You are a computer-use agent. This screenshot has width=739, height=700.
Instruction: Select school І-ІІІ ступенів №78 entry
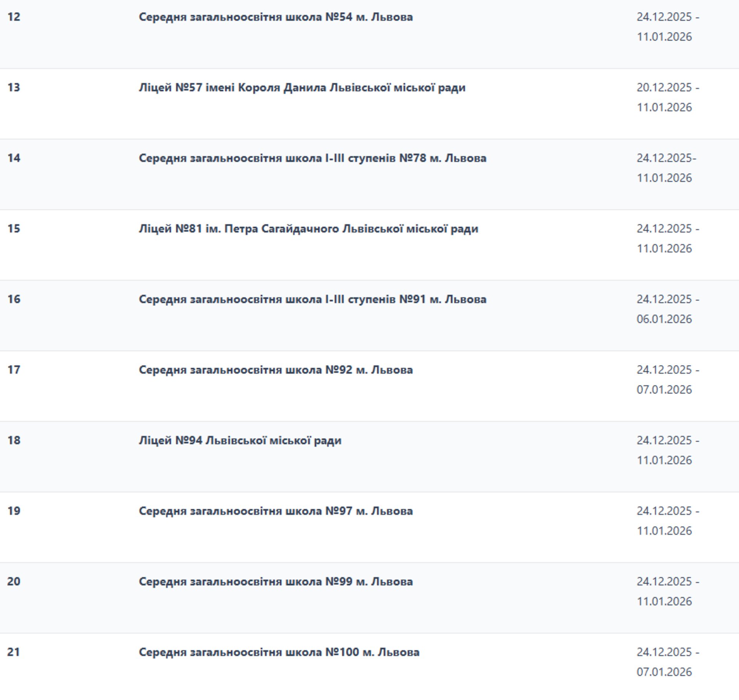click(x=313, y=158)
